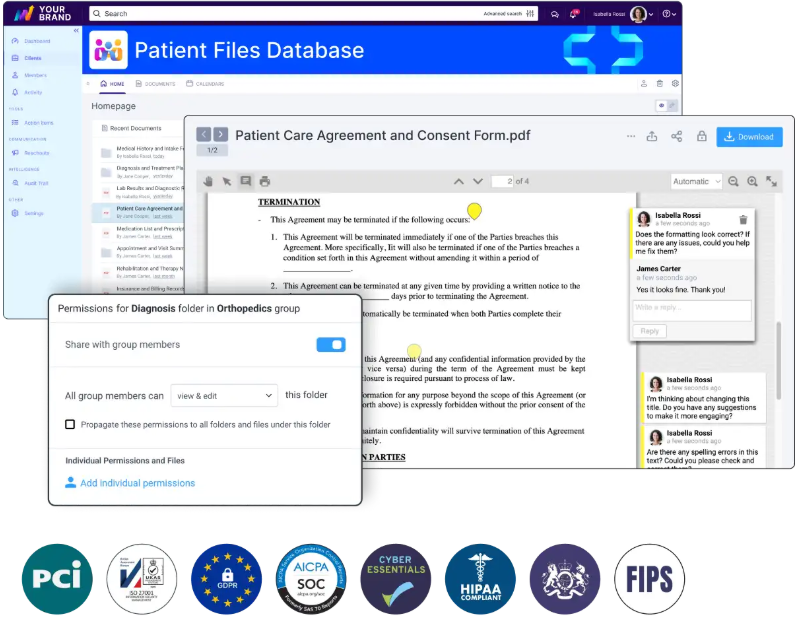The width and height of the screenshot is (797, 620).
Task: Click the Reply button under James Carter's comment
Action: click(650, 331)
